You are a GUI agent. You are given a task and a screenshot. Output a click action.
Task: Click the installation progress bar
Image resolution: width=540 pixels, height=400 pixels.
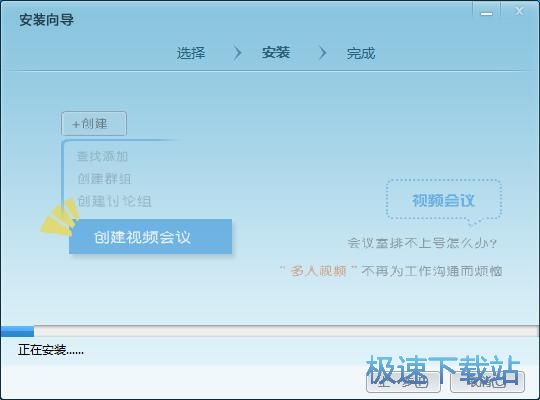click(269, 331)
